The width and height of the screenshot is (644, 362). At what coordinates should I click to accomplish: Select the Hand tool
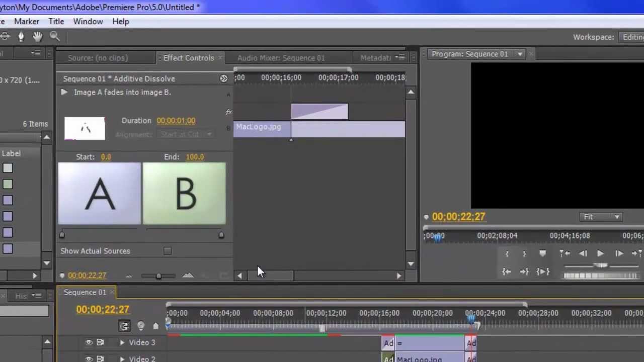38,36
